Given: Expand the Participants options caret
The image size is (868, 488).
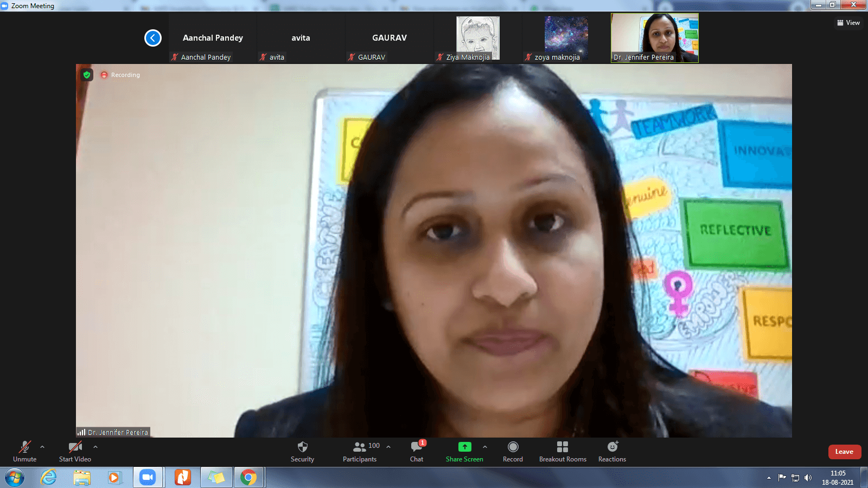Looking at the screenshot, I should 388,447.
